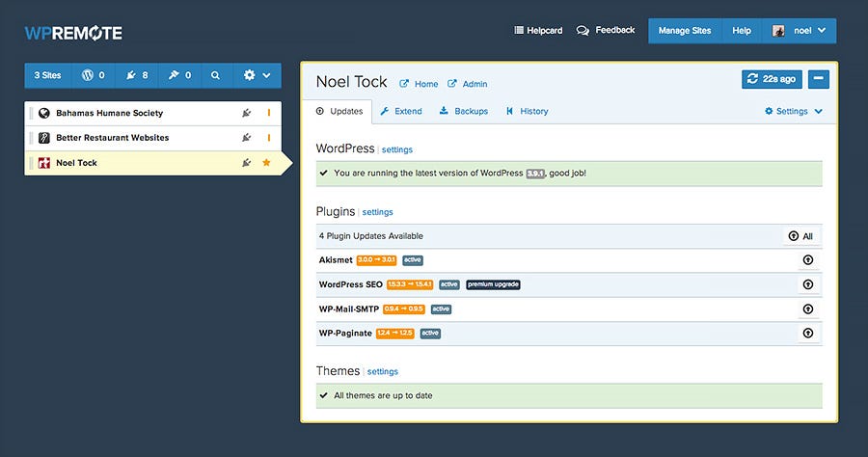The image size is (868, 457).
Task: Click the WordPress version badge in status message
Action: point(535,174)
